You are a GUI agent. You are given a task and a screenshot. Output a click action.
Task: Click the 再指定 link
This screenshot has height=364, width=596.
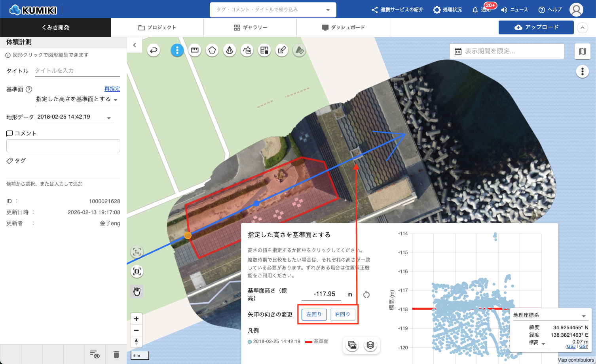(x=112, y=89)
